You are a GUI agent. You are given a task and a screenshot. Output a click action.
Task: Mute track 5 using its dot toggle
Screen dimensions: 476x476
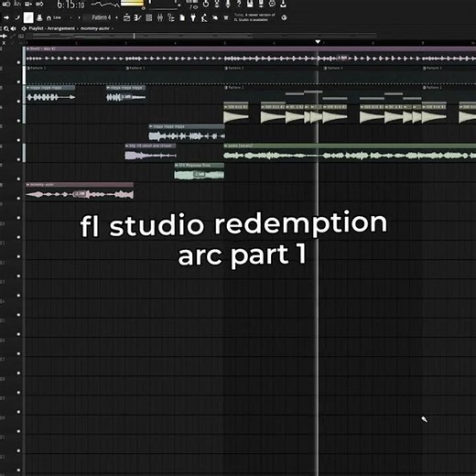tap(18, 140)
